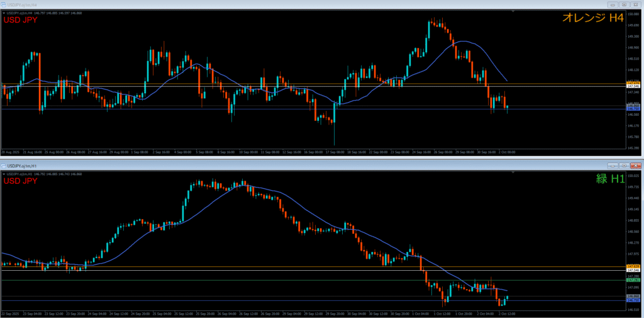Close the H4 chart window
The height and width of the screenshot is (318, 644).
635,4
